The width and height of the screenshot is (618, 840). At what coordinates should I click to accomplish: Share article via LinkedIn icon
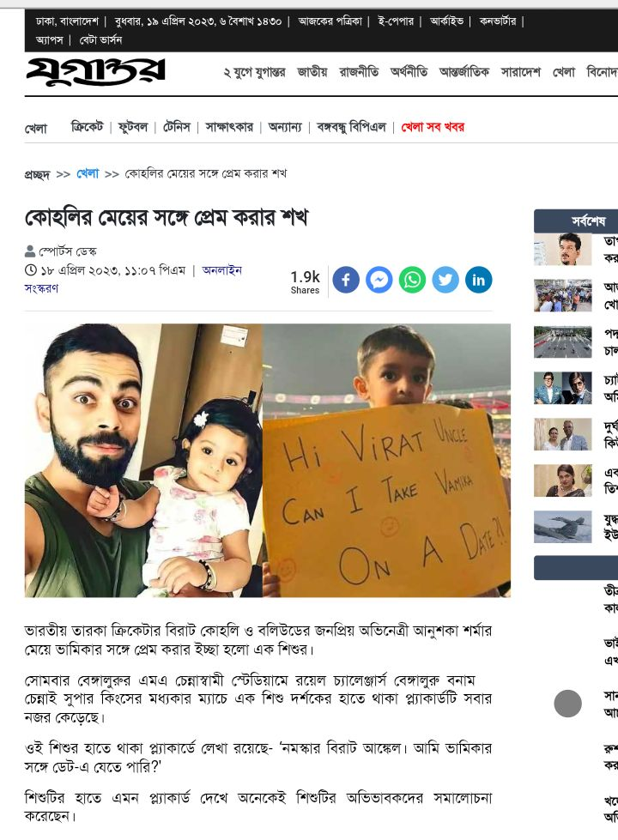[479, 280]
